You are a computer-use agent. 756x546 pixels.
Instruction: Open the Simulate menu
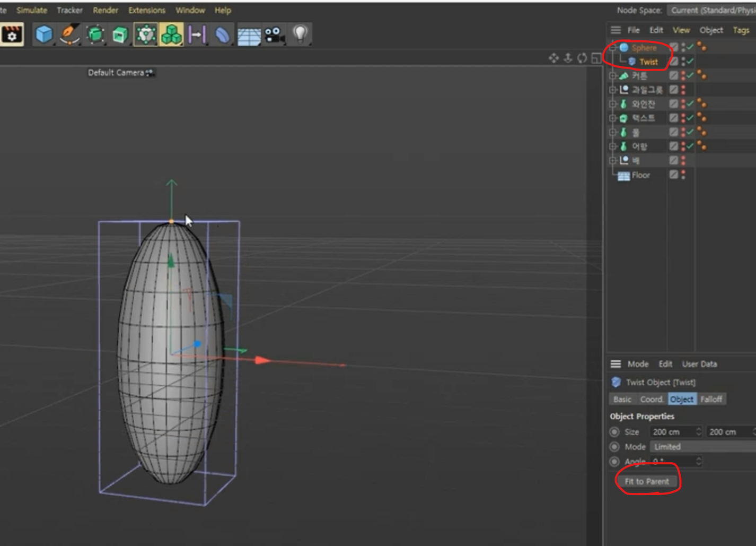click(x=32, y=10)
